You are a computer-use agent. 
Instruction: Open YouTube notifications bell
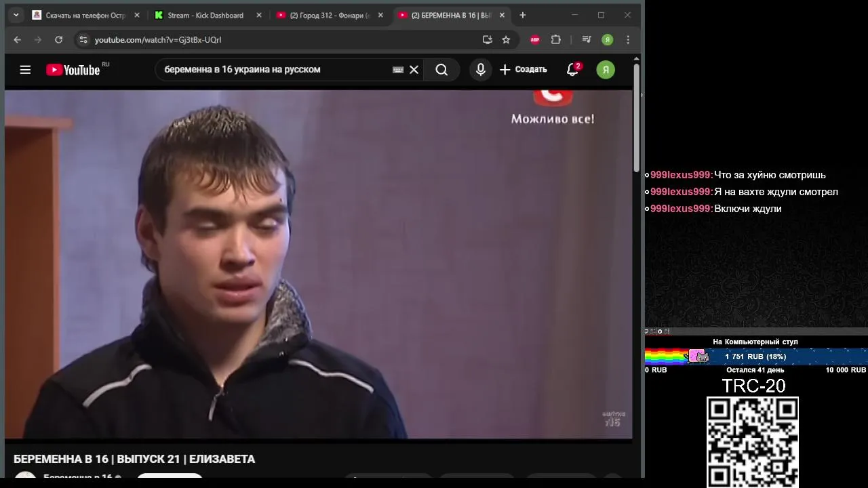pos(572,69)
